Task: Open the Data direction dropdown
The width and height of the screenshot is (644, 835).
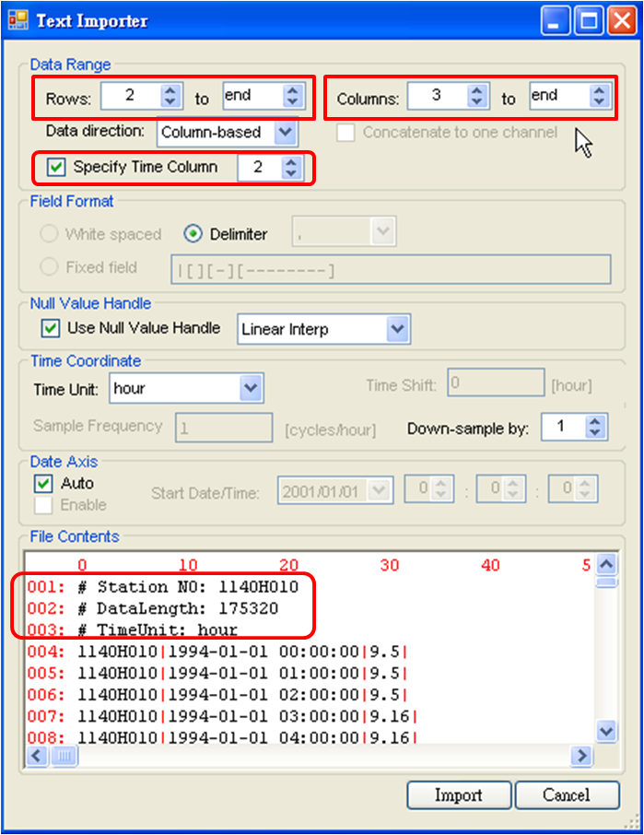Action: click(x=286, y=132)
